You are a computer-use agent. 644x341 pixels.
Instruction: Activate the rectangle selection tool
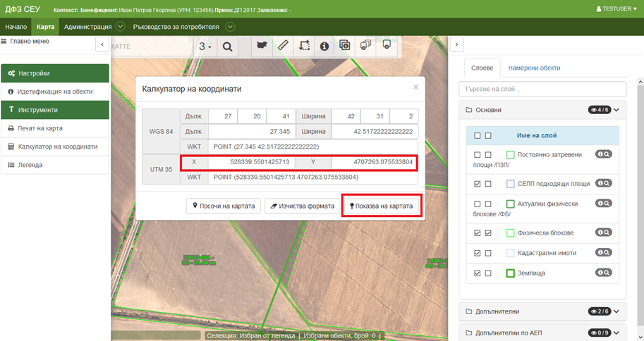point(304,45)
